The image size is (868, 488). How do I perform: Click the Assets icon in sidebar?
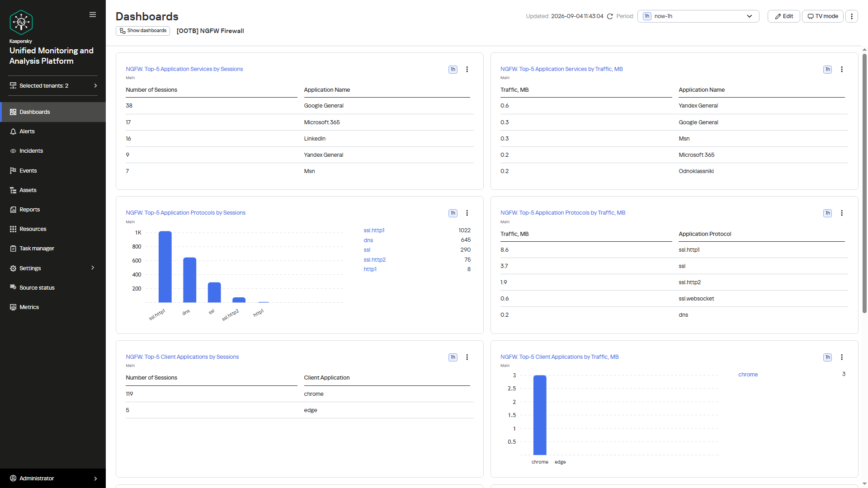click(x=13, y=190)
